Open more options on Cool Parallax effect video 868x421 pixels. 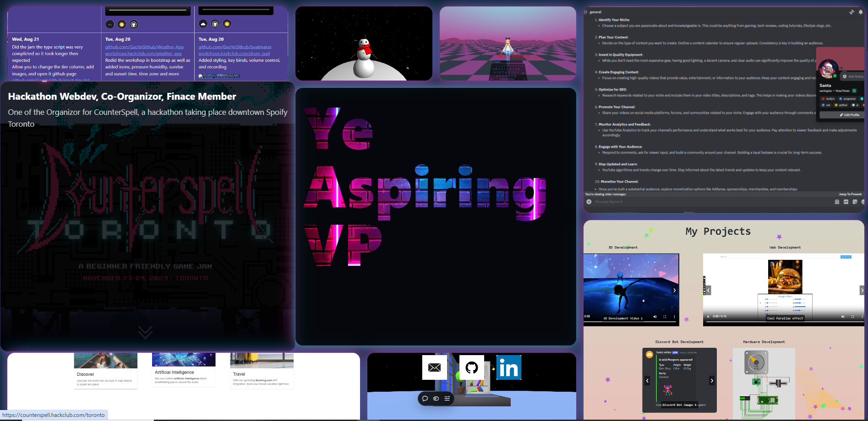862,317
